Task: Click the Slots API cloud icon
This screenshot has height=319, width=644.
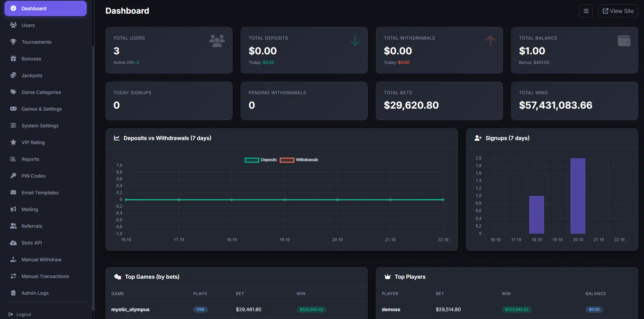Action: coord(13,242)
